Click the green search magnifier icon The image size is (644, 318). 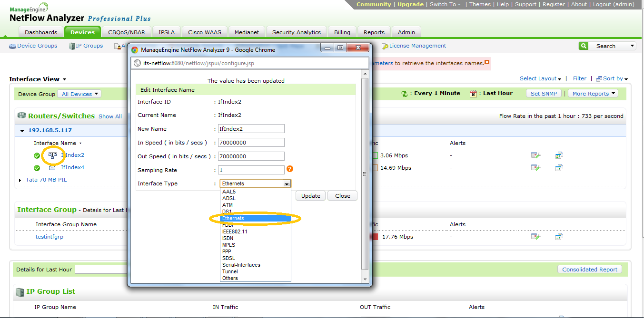coord(583,46)
